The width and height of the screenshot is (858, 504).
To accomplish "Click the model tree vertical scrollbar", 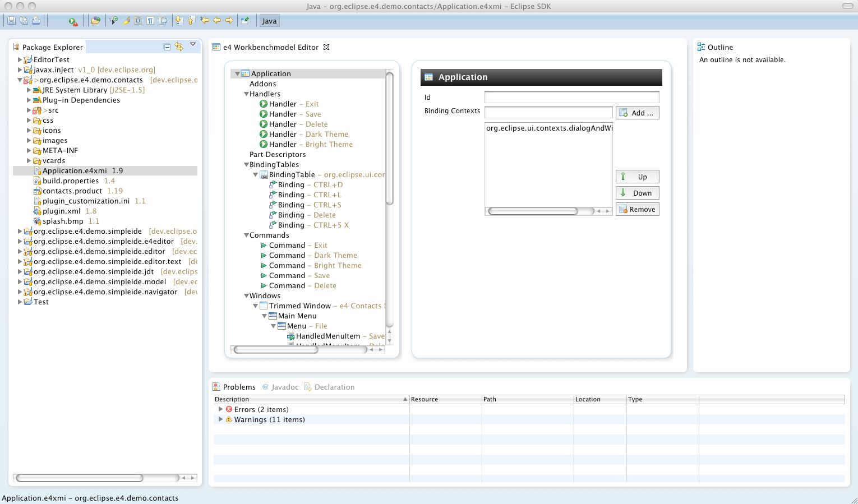I will pos(390,207).
